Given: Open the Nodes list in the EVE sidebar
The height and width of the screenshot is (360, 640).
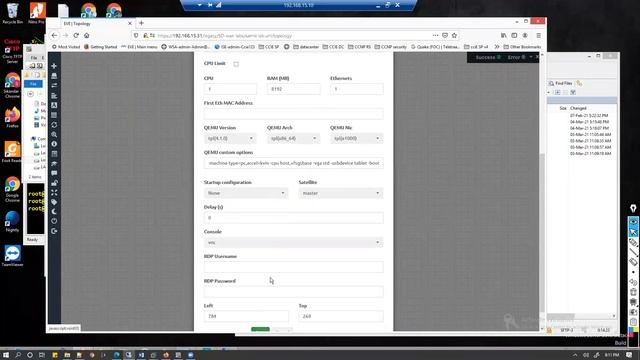Looking at the screenshot, I should 54,76.
